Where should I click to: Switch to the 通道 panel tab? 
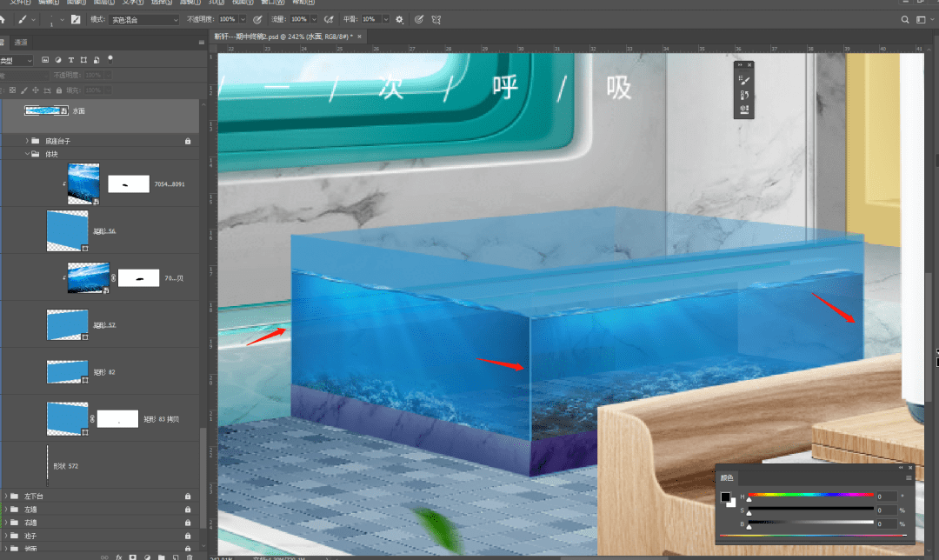point(21,42)
